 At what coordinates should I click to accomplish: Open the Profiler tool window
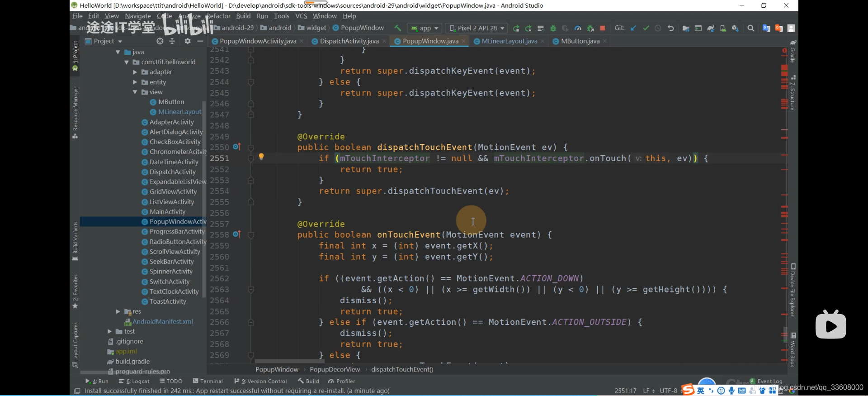(342, 381)
